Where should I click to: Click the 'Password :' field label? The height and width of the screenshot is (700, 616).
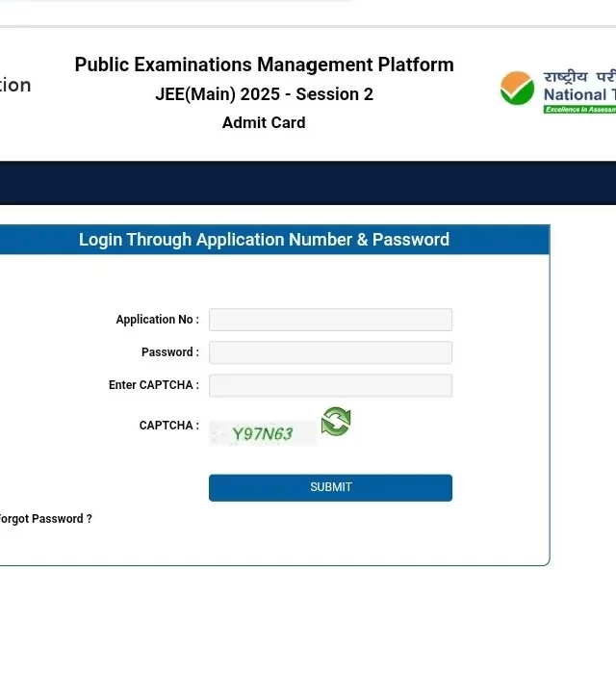pyautogui.click(x=169, y=352)
